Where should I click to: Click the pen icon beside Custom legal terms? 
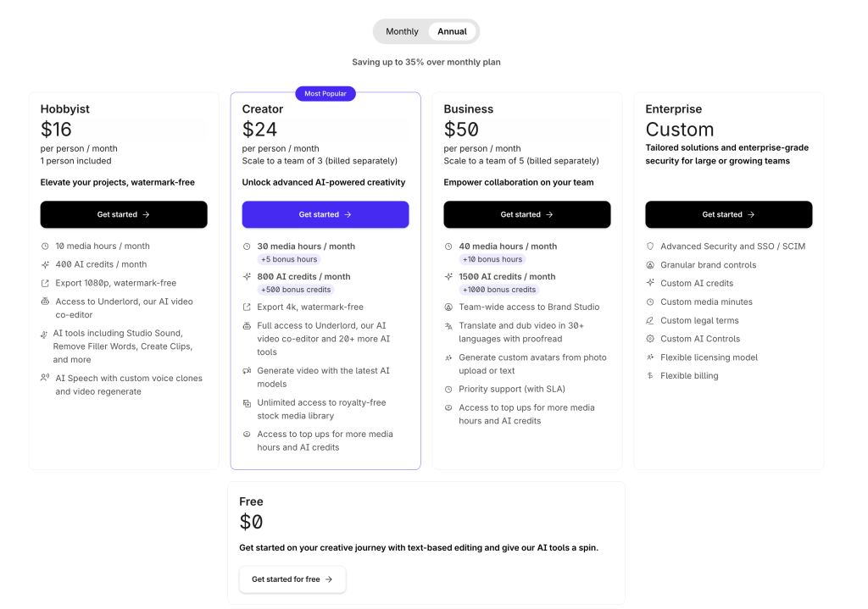[x=652, y=319]
